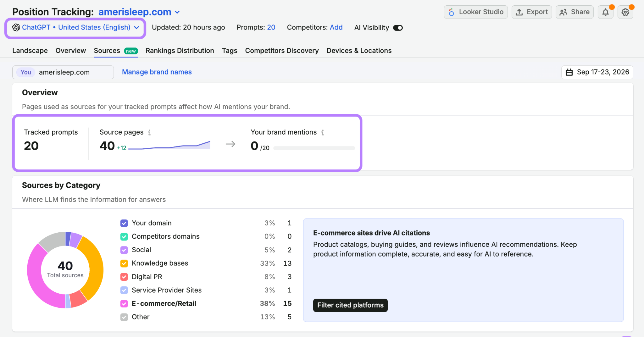Open Devices & Locations tab
644x337 pixels.
pyautogui.click(x=359, y=51)
